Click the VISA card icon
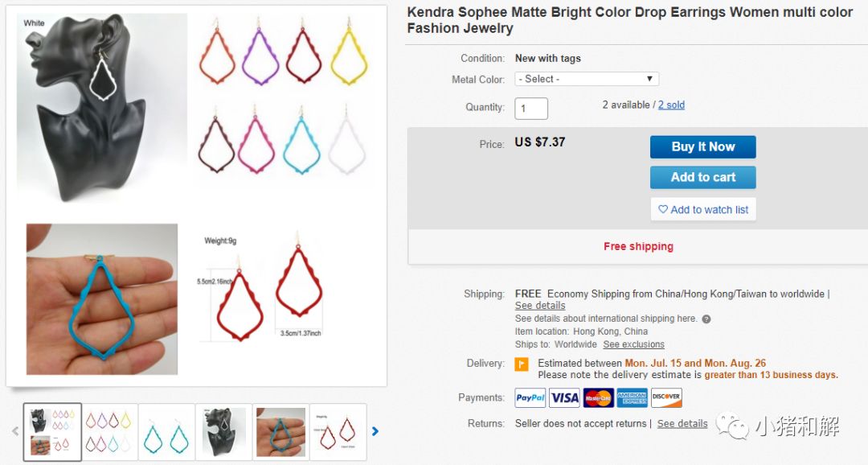Image resolution: width=868 pixels, height=465 pixels. [x=564, y=397]
